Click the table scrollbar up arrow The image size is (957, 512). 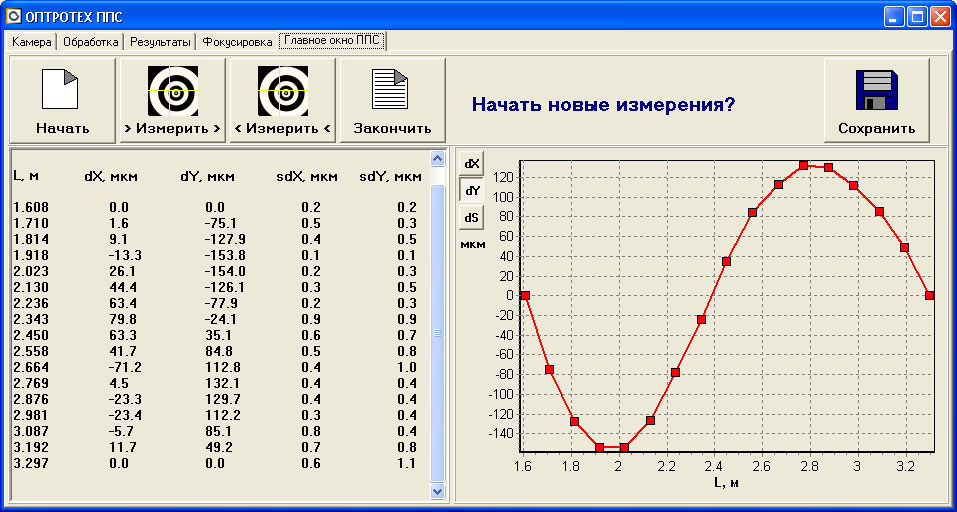(438, 159)
